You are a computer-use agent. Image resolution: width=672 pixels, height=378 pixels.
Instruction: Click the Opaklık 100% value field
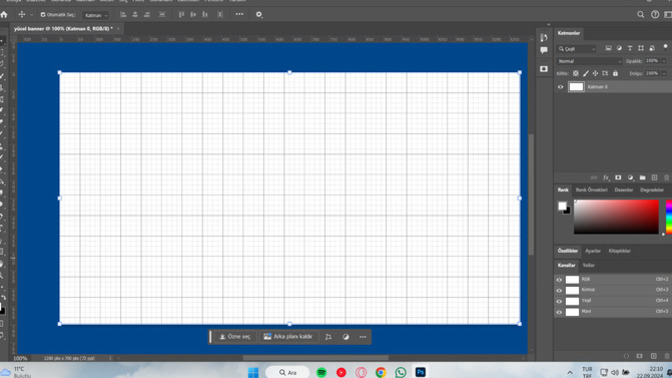[x=652, y=61]
